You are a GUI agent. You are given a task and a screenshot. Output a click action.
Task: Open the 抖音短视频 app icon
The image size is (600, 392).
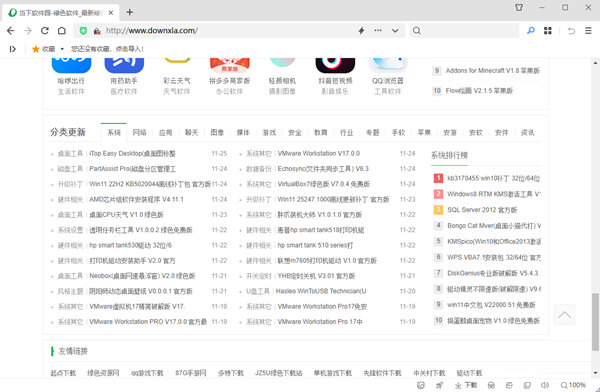pos(335,66)
